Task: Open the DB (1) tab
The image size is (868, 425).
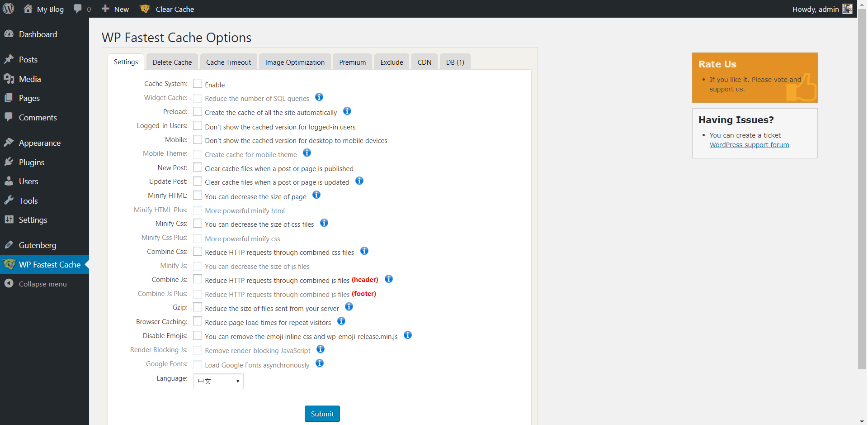Action: pyautogui.click(x=455, y=62)
